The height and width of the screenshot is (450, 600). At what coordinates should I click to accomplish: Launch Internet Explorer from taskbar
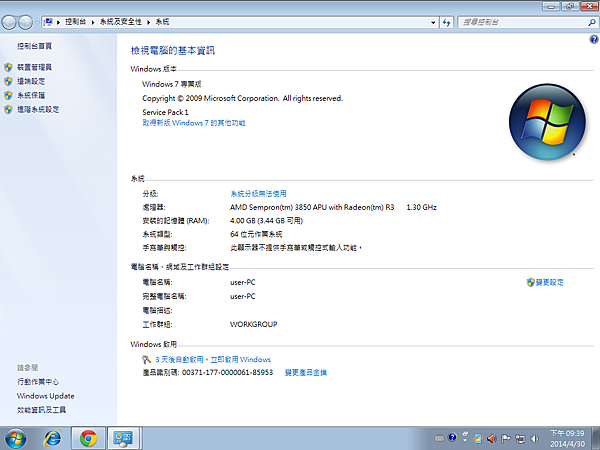click(52, 439)
